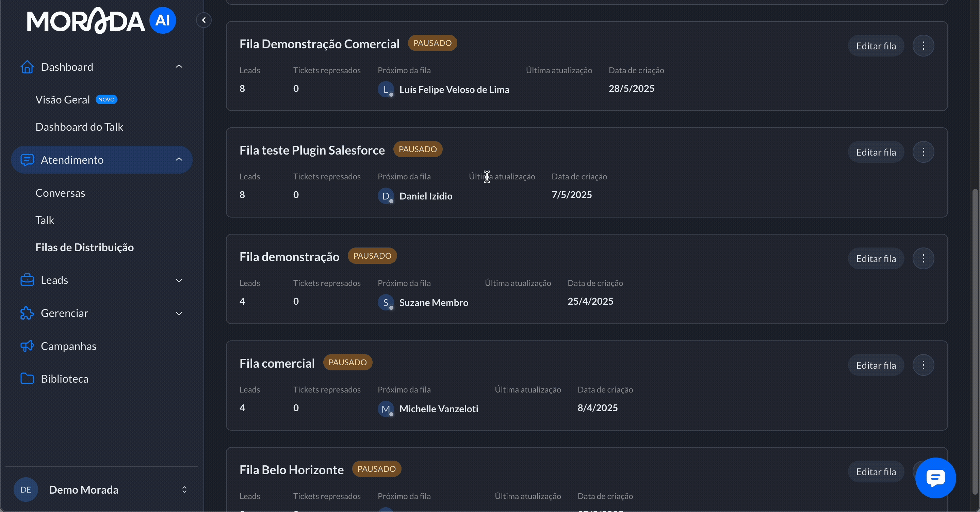Click the Biblioteca folder icon
The width and height of the screenshot is (980, 512).
tap(27, 379)
